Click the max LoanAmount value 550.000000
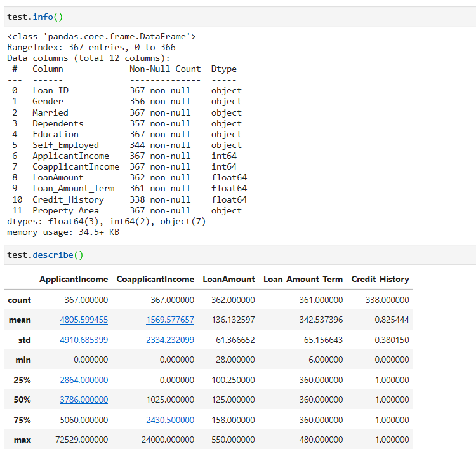 233,440
